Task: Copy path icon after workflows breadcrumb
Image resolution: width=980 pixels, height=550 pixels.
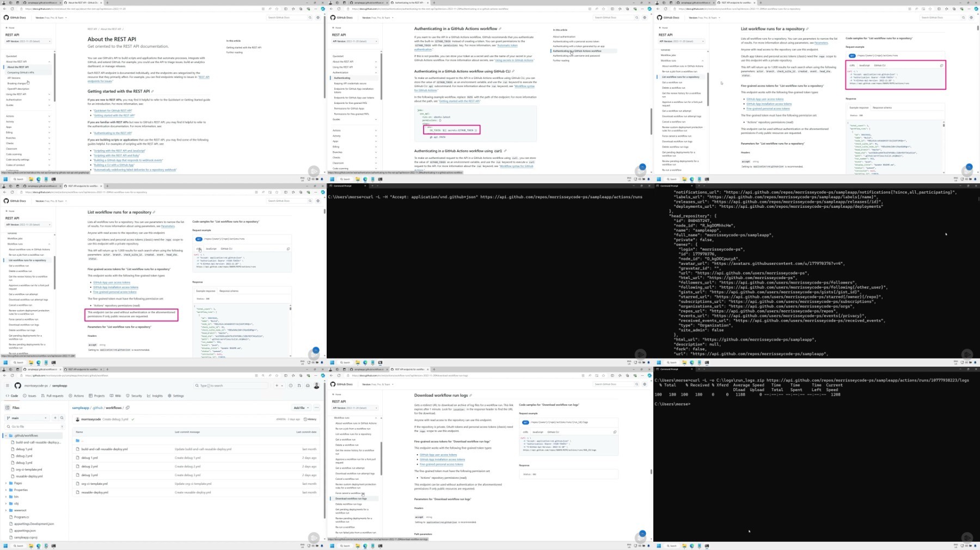Action: 127,407
